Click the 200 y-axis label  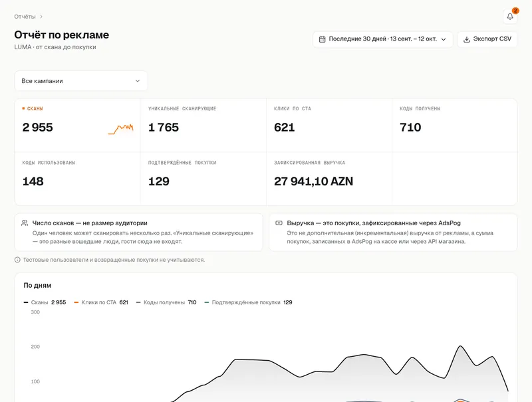tap(35, 347)
